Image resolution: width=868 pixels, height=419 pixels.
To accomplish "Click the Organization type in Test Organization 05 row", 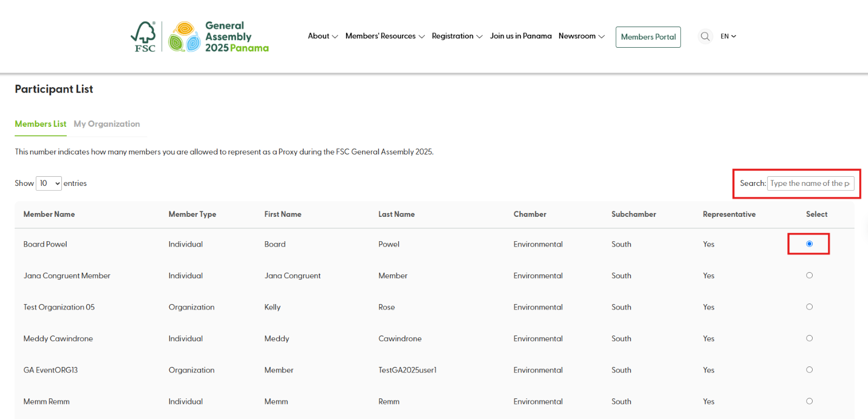I will pos(192,307).
